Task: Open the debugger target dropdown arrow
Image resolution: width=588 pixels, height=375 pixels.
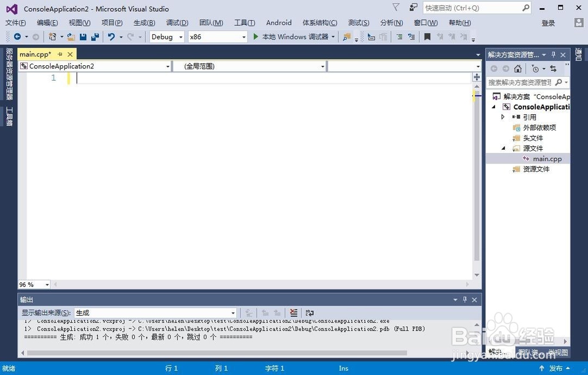Action: coord(333,36)
